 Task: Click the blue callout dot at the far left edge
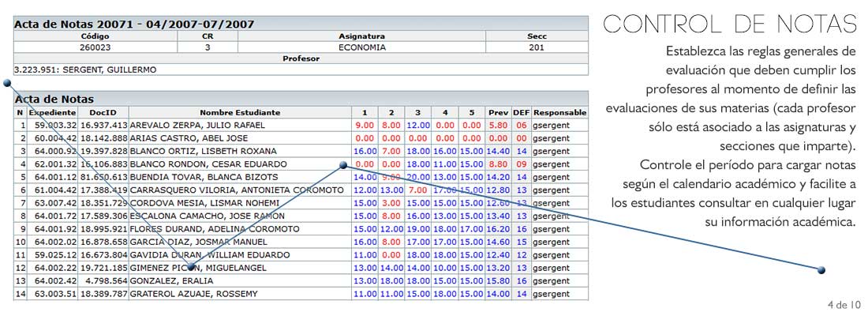(7, 81)
